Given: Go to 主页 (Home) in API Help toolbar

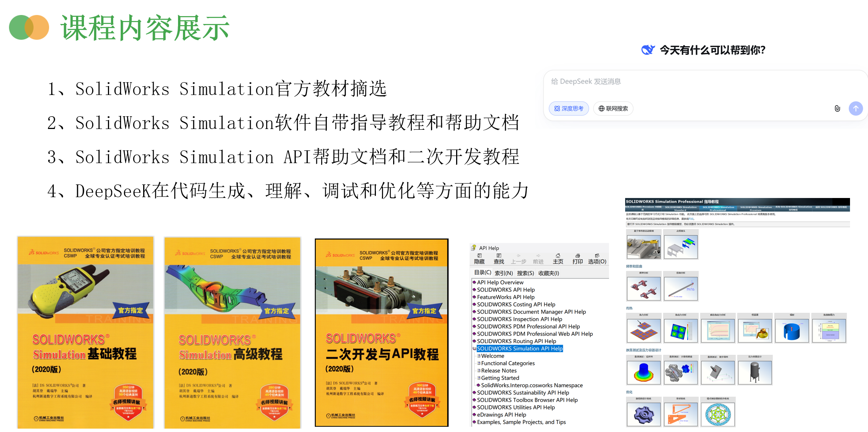Looking at the screenshot, I should 558,258.
